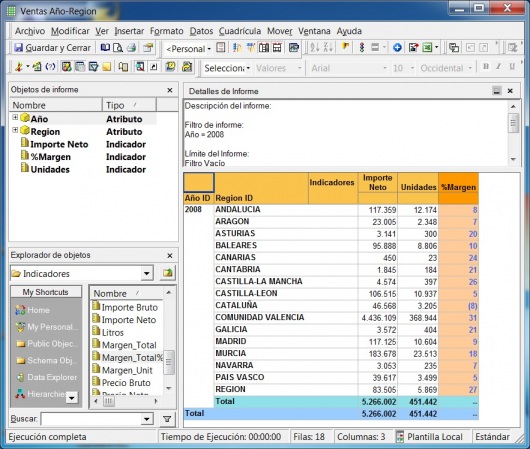Screen dimensions: 530x449
Task: Click the report description vertical scrollbar thumb
Action: tap(513, 123)
